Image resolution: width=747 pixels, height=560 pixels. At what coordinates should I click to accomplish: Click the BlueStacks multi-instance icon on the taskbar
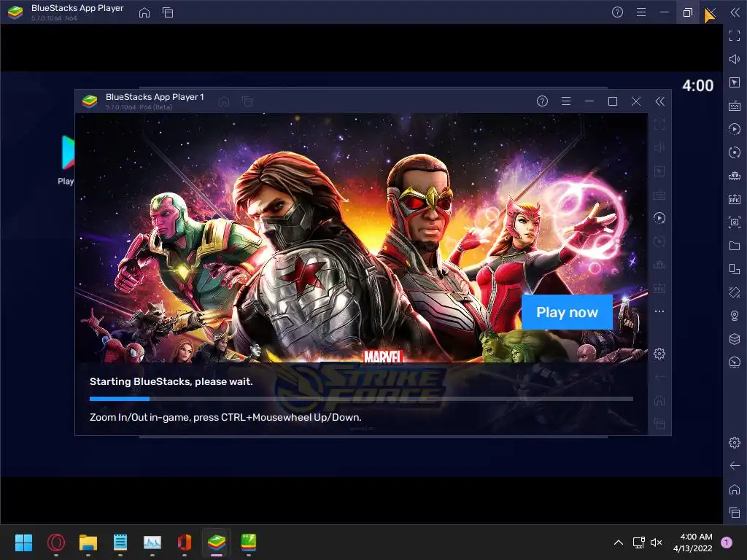pos(249,542)
